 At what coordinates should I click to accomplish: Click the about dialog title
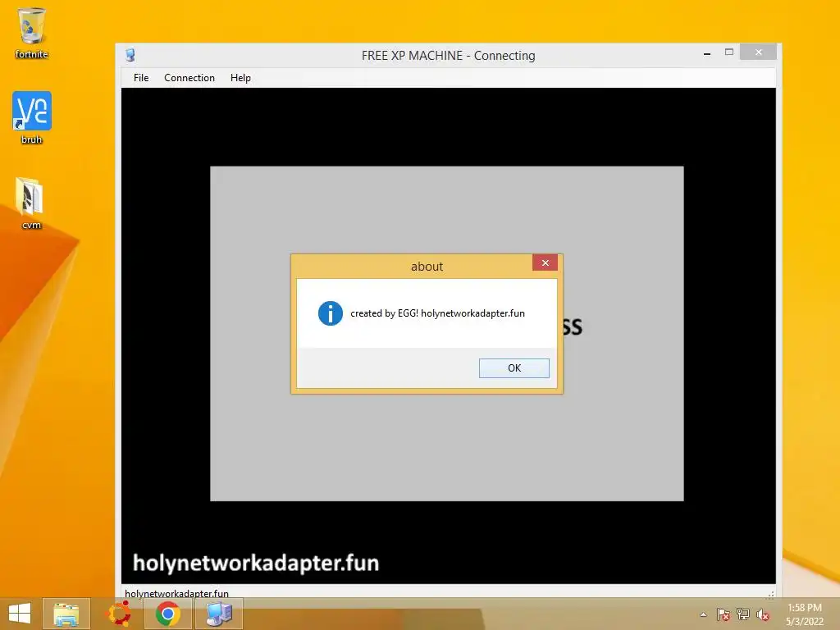click(427, 267)
